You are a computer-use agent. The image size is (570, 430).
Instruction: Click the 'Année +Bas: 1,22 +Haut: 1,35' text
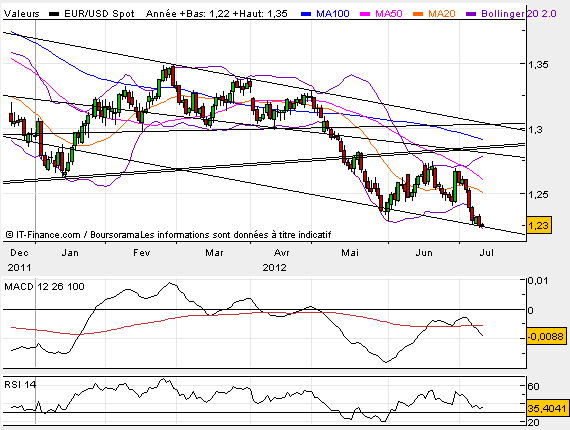click(217, 14)
